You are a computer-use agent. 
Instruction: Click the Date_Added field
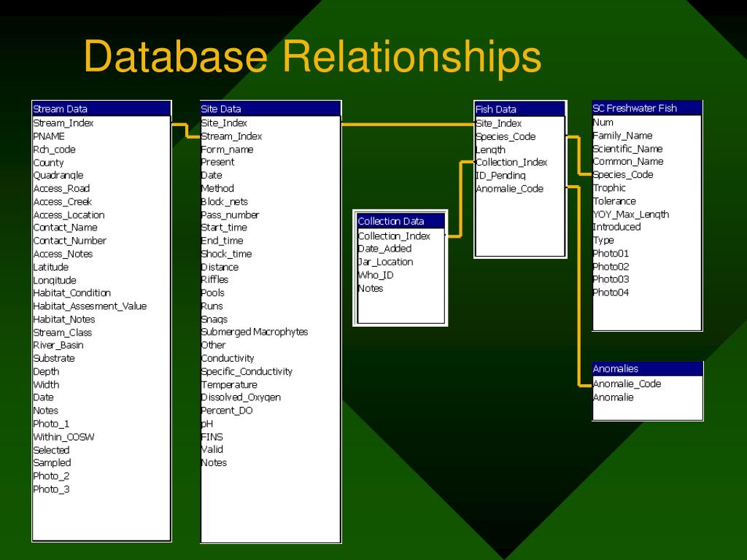coord(384,249)
